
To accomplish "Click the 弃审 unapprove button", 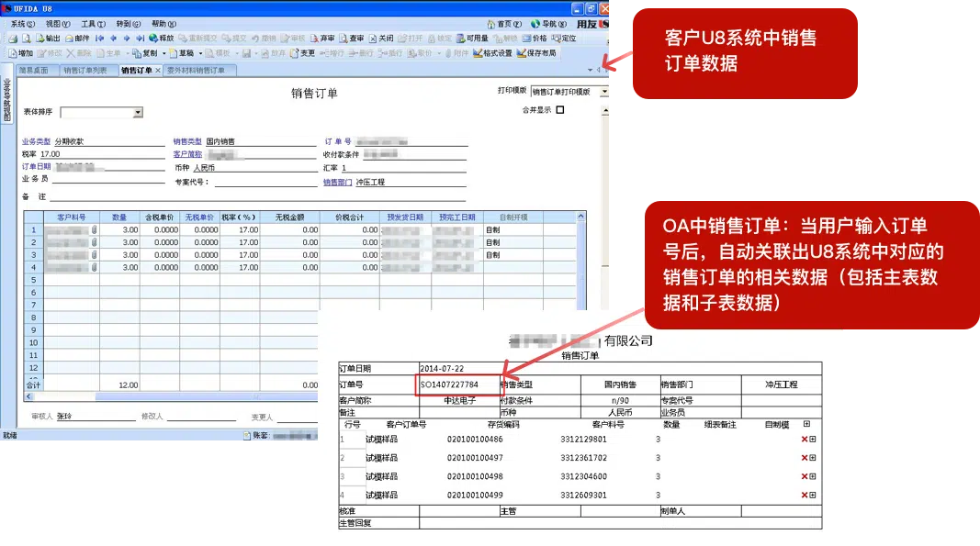I will 322,39.
